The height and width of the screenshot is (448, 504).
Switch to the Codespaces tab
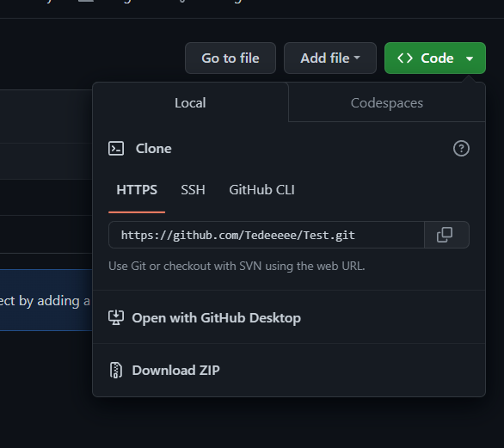click(x=387, y=103)
